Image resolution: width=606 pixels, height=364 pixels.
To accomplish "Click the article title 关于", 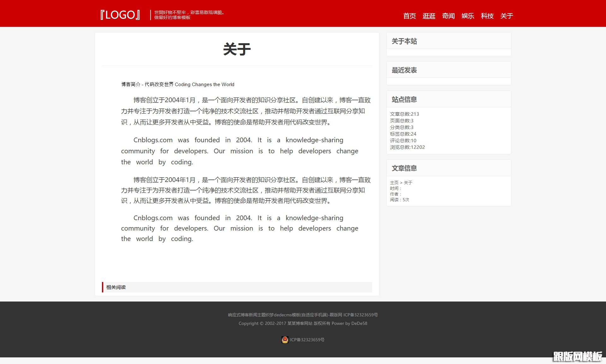I will pyautogui.click(x=237, y=49).
